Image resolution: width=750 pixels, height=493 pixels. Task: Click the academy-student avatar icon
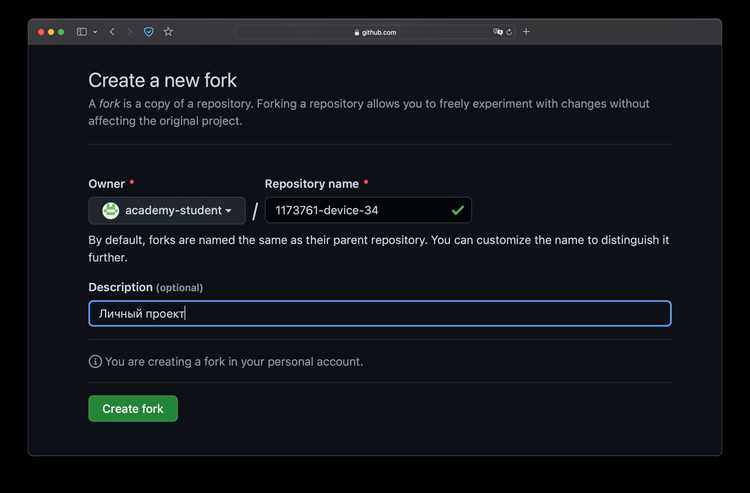point(110,210)
